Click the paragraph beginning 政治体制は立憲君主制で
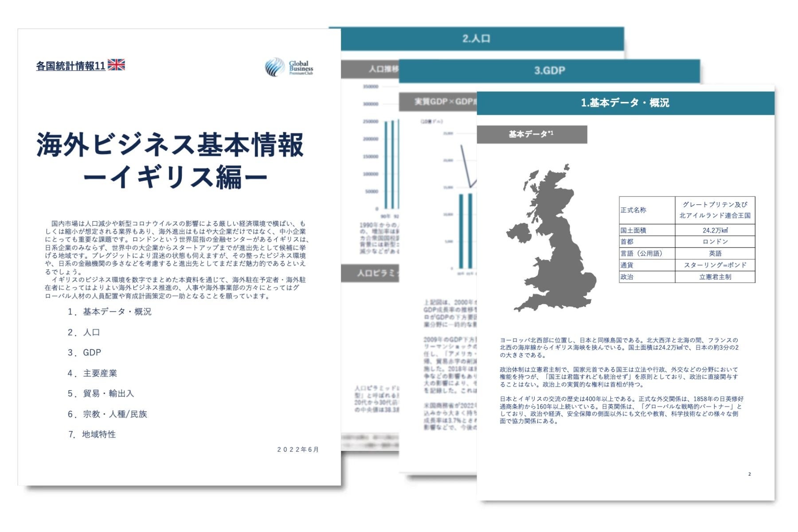The height and width of the screenshot is (532, 798). (619, 377)
